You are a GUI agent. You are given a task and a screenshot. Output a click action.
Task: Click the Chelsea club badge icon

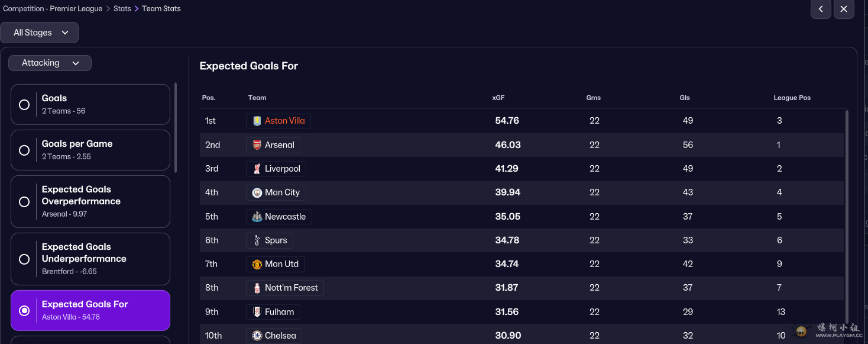point(257,336)
